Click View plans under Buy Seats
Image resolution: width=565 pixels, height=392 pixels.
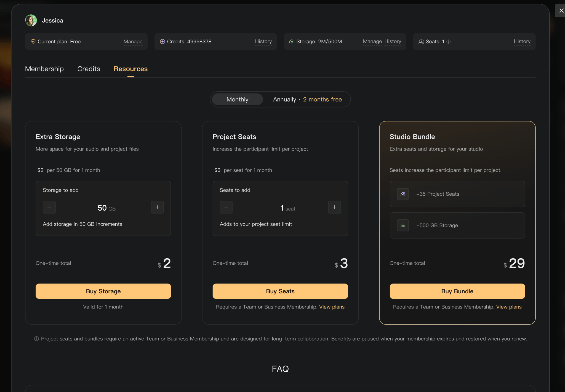(332, 307)
